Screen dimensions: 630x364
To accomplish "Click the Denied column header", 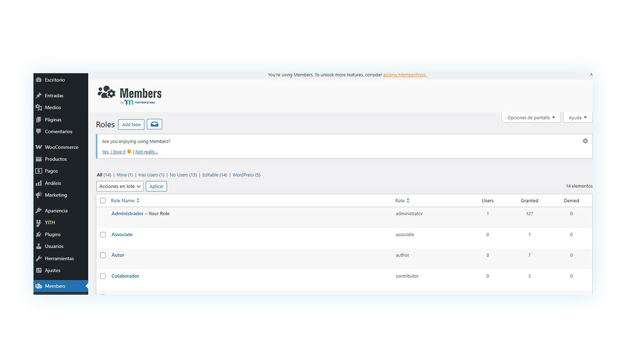I will [x=571, y=201].
